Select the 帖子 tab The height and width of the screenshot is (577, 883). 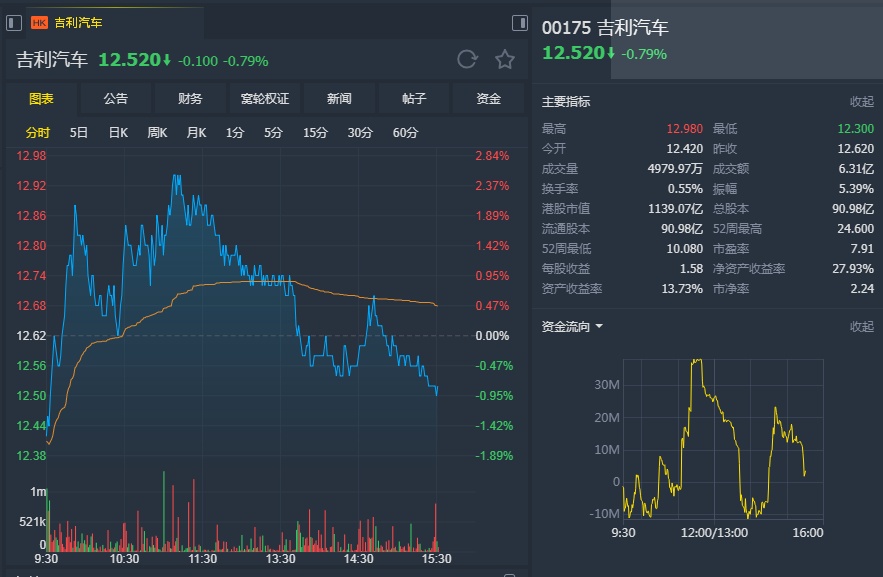(414, 99)
